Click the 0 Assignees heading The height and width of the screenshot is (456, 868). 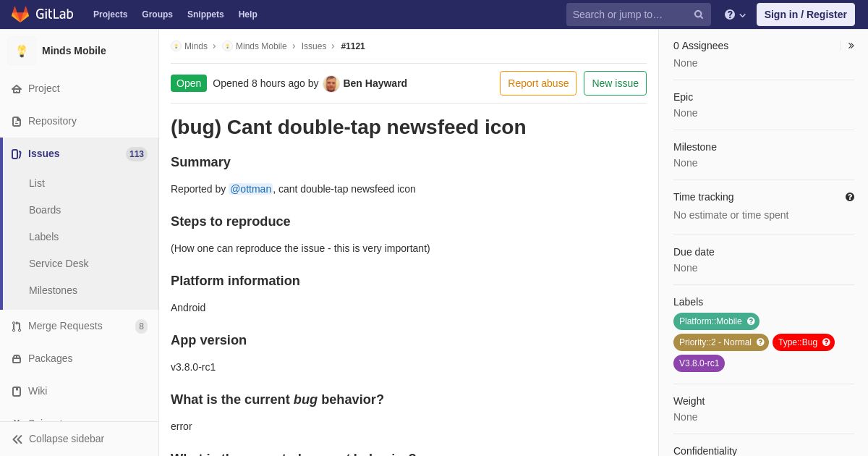point(701,46)
